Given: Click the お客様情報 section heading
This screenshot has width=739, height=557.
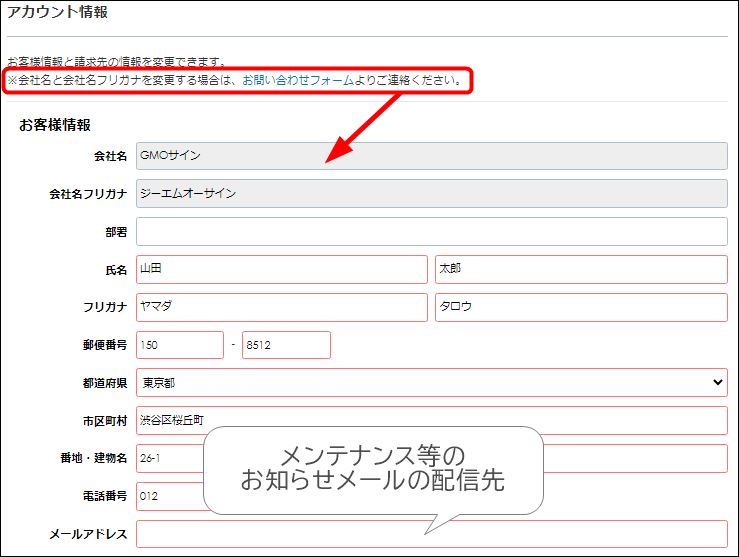Looking at the screenshot, I should 55,125.
